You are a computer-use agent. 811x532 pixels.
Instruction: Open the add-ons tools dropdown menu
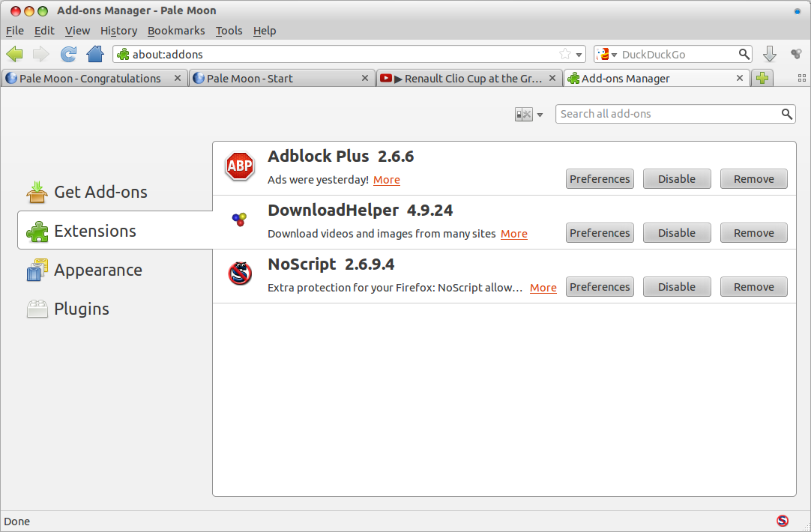pos(528,114)
